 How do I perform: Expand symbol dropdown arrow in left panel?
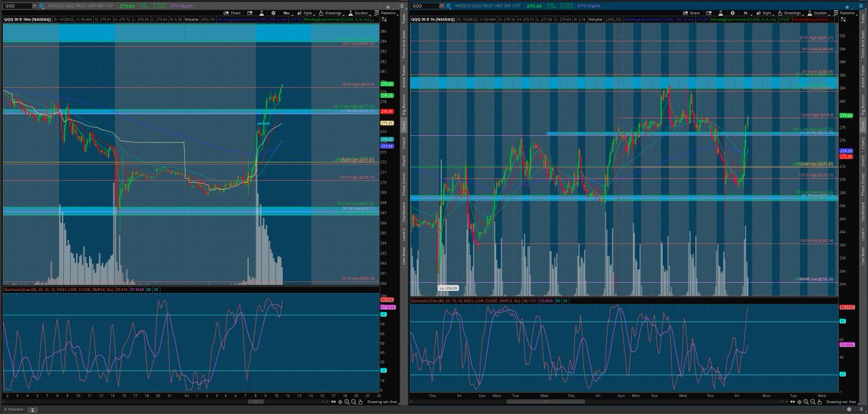34,6
